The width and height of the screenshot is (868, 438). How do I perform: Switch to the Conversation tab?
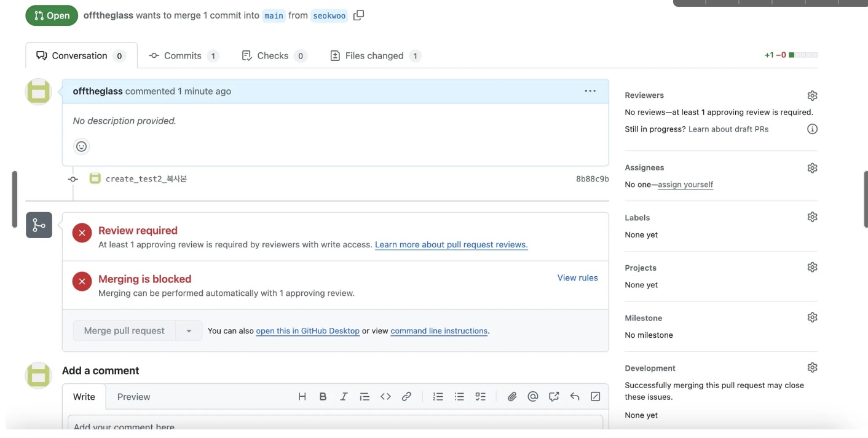[81, 55]
